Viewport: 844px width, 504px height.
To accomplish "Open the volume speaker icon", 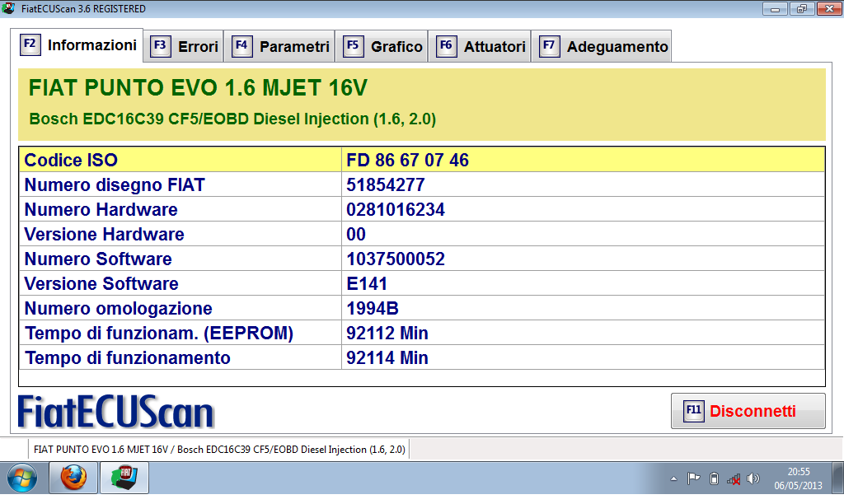I will point(753,478).
